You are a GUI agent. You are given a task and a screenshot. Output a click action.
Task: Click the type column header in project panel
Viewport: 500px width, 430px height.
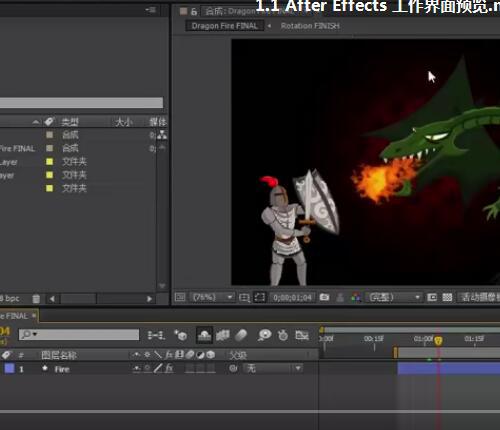click(70, 122)
